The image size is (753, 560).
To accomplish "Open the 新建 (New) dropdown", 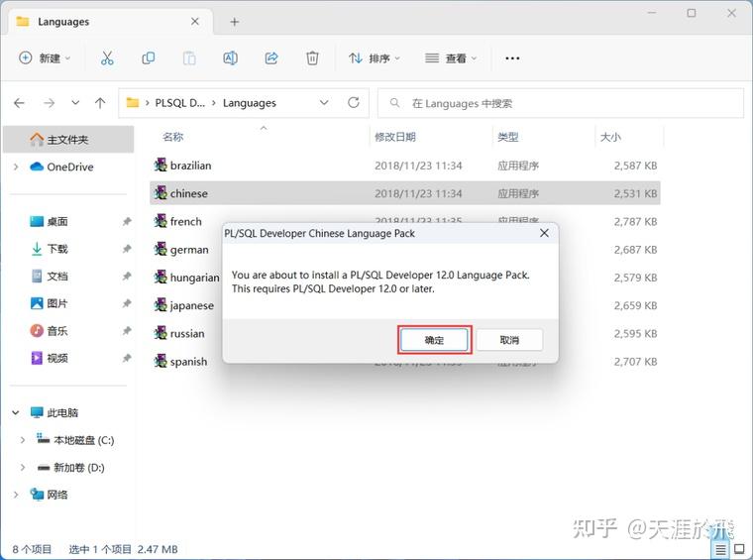I will coord(45,58).
